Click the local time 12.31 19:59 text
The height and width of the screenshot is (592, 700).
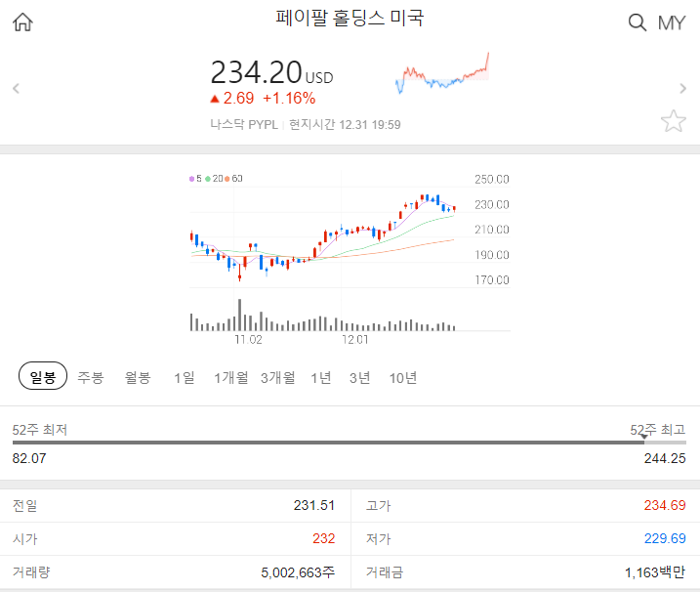(x=345, y=124)
